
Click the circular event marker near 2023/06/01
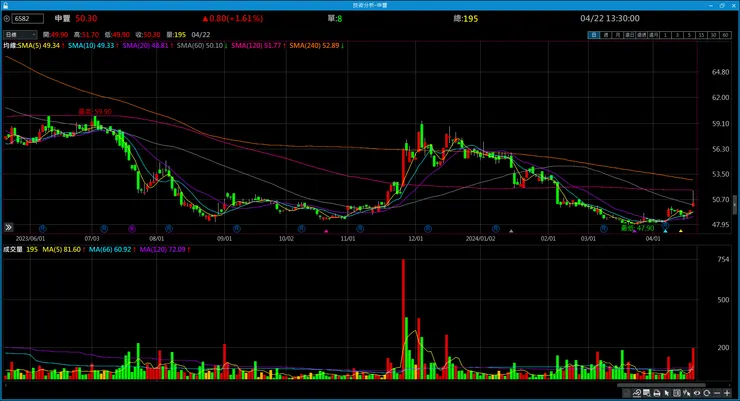[42, 228]
